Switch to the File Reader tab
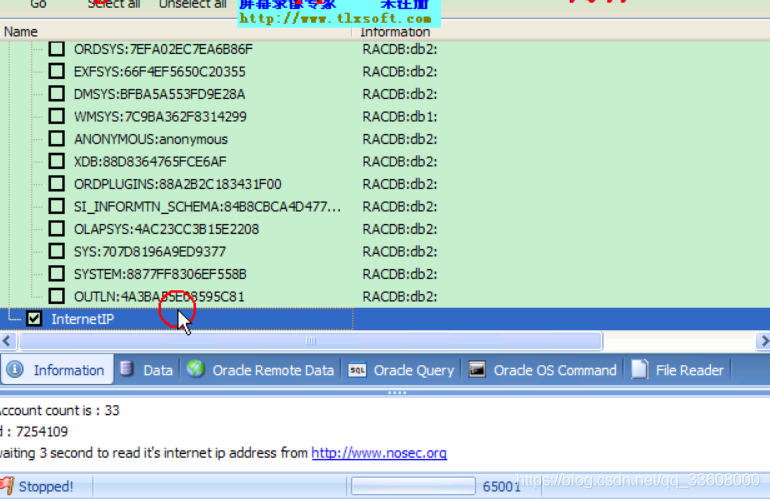 [678, 369]
